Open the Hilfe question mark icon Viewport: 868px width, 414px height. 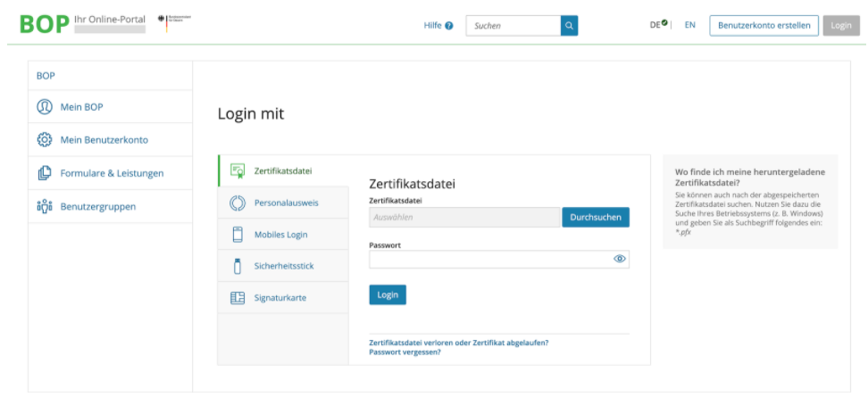click(449, 25)
